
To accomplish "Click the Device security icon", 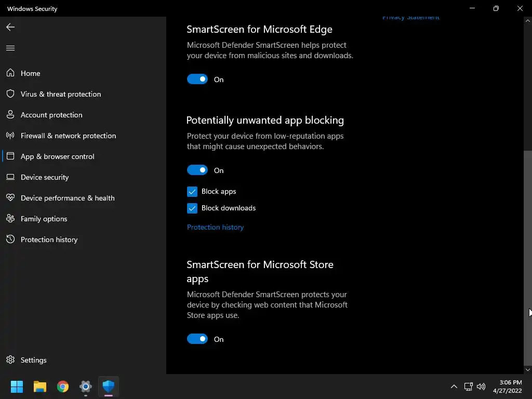I will (x=10, y=177).
